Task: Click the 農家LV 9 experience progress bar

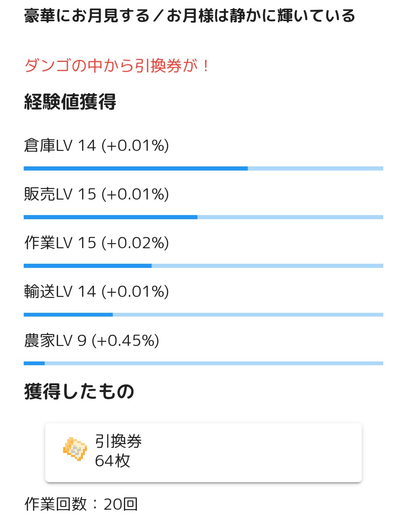Action: tap(203, 363)
